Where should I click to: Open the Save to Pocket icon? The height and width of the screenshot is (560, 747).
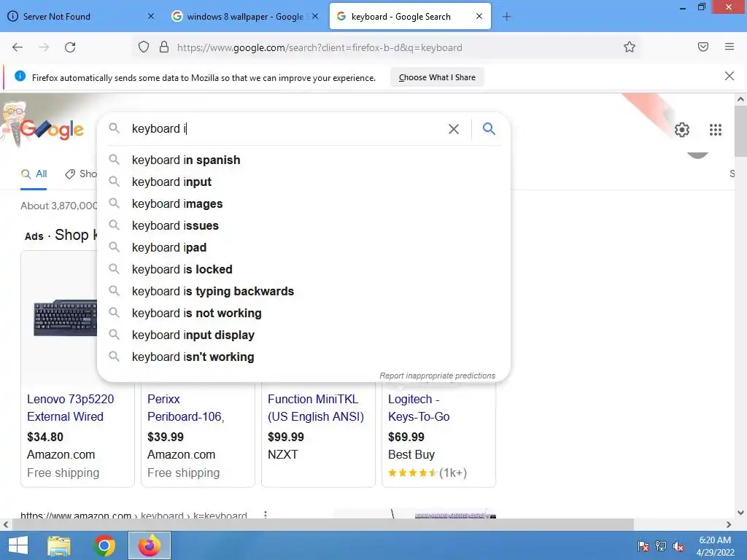click(x=703, y=47)
